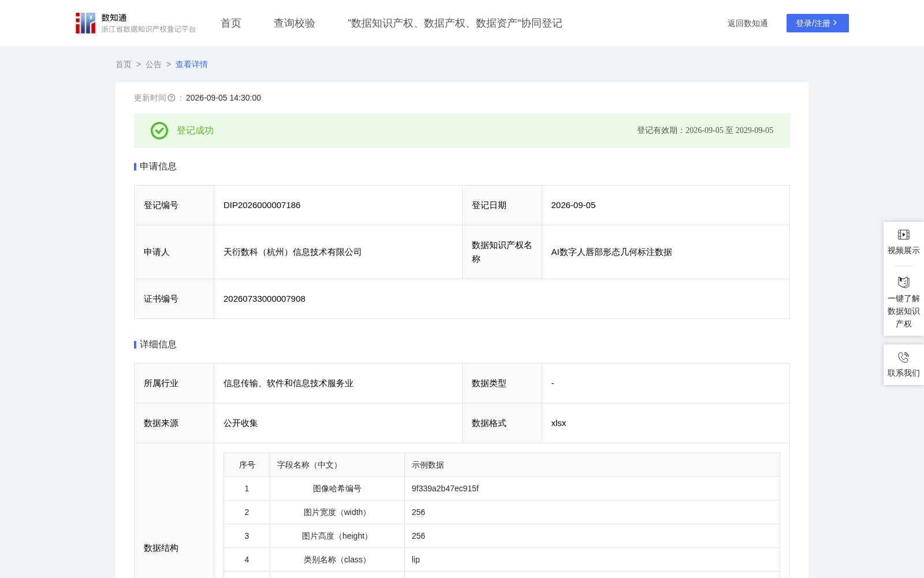This screenshot has height=578, width=924.
Task: Click data format value xlsx
Action: click(x=558, y=423)
